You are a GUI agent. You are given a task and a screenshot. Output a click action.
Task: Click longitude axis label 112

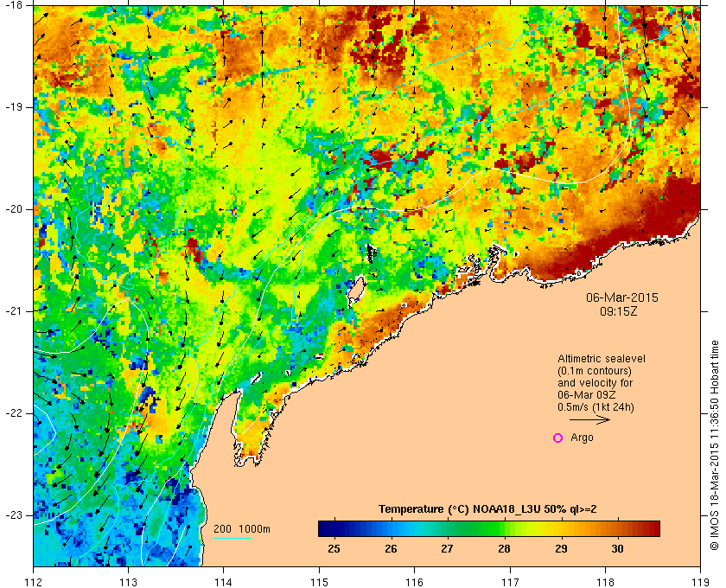point(34,581)
